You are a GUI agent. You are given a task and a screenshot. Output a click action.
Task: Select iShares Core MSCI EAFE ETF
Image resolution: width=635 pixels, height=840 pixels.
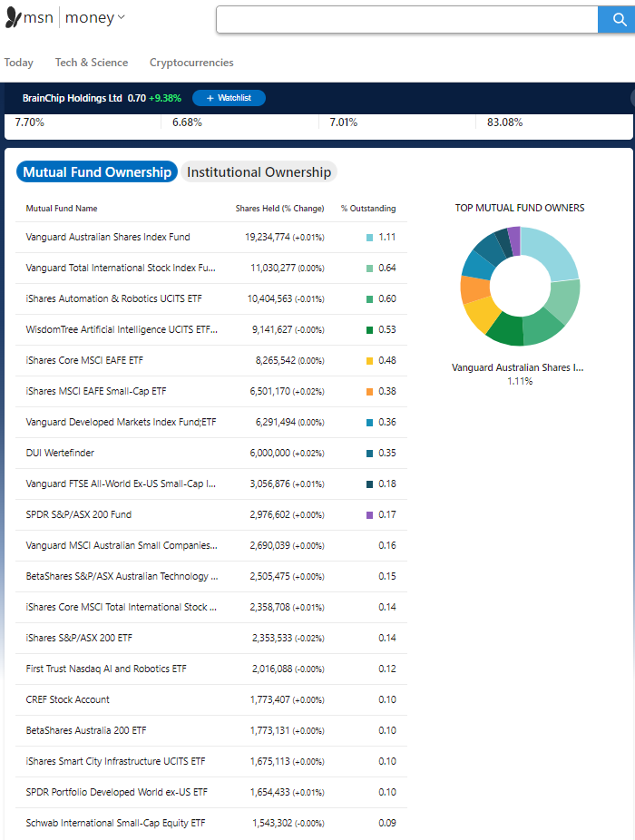click(x=211, y=360)
